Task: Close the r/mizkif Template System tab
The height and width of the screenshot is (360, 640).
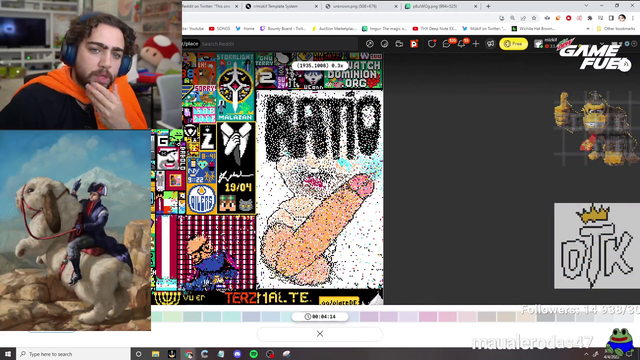Action: (x=316, y=7)
